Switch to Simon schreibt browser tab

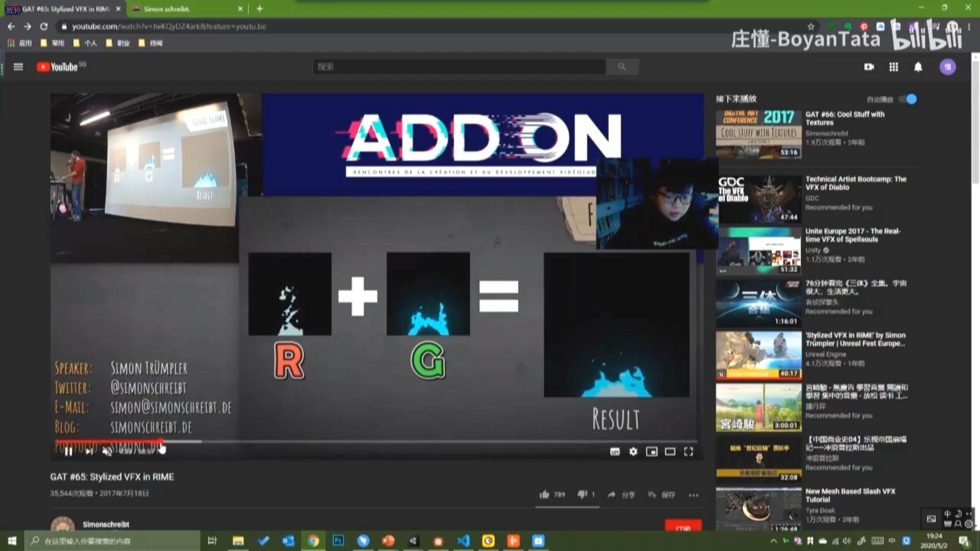(x=184, y=9)
